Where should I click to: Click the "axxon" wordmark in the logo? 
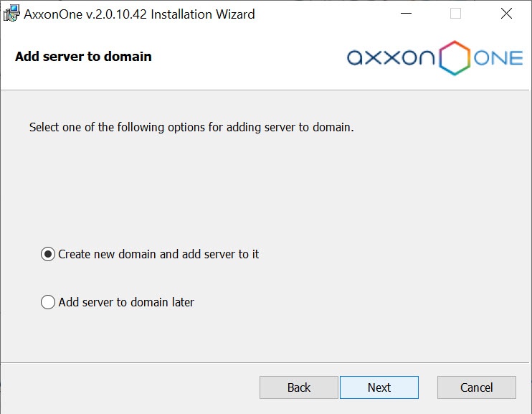[391, 58]
